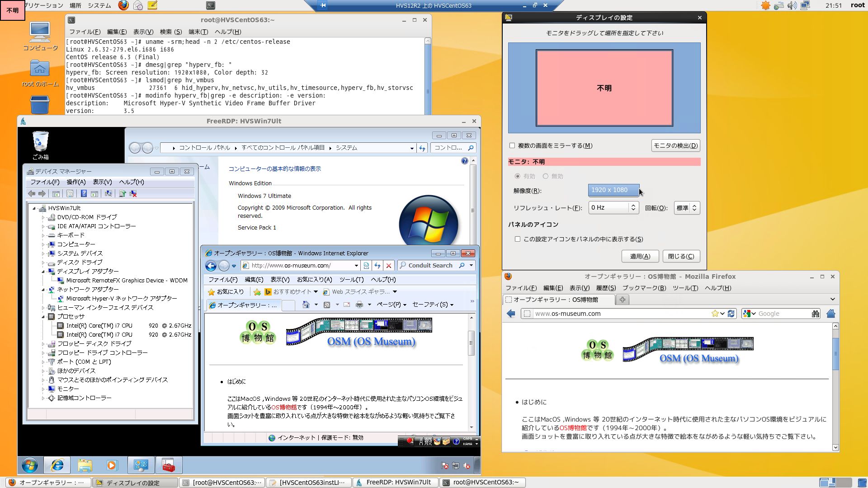The width and height of the screenshot is (868, 488).
Task: Launch Firefox from the top panel
Action: pyautogui.click(x=123, y=5)
